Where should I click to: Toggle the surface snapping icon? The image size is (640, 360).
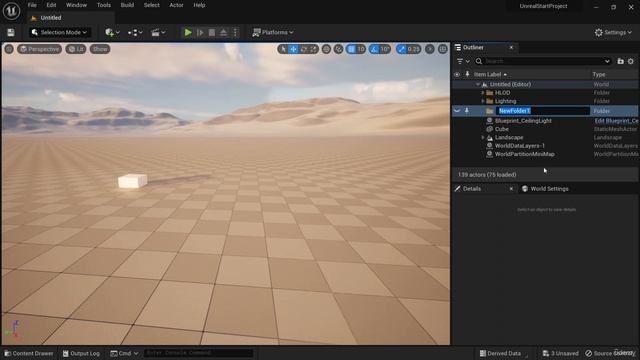click(x=338, y=49)
